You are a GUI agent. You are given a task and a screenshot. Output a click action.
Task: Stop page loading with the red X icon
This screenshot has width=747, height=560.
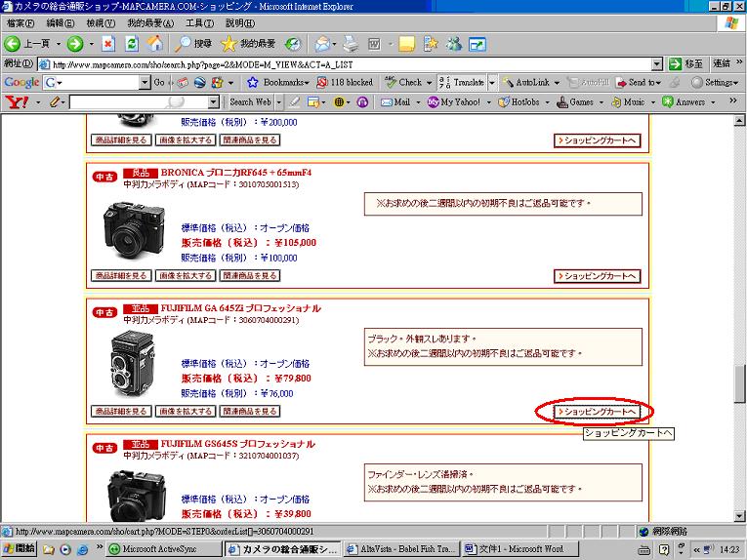[x=108, y=44]
